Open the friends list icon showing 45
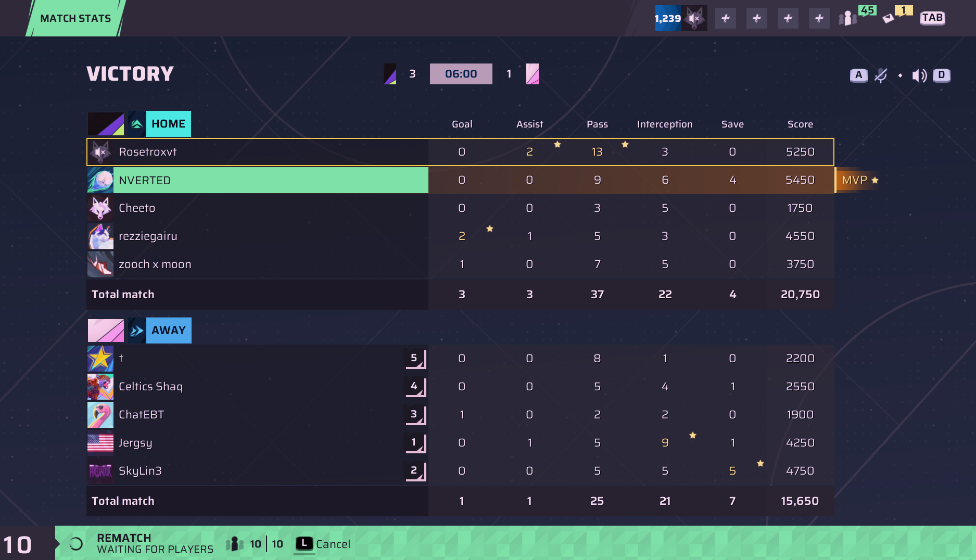The height and width of the screenshot is (560, 976). (x=848, y=18)
